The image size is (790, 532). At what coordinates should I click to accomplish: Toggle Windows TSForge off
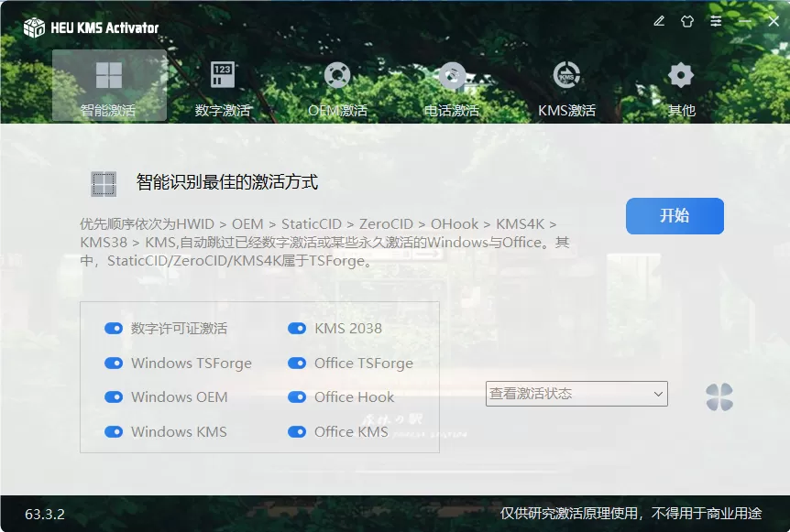coord(114,363)
